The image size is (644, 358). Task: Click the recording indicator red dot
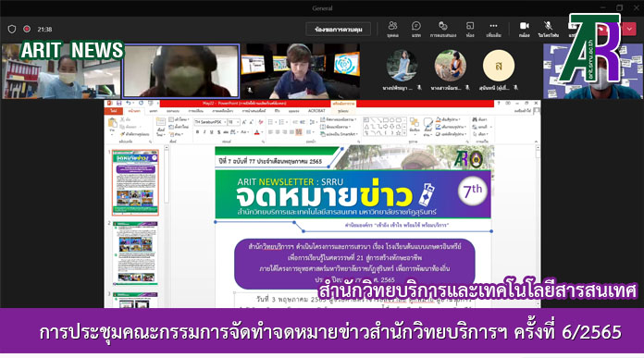tap(27, 30)
